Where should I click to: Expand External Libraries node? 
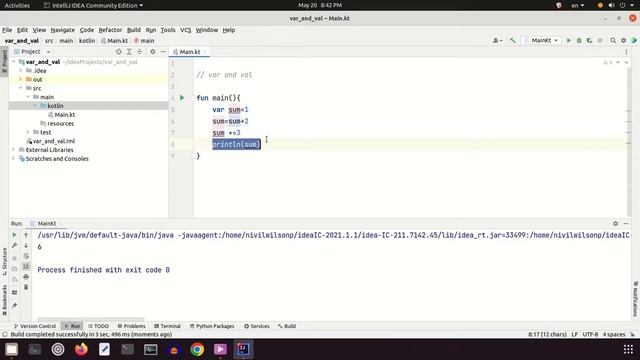13,150
